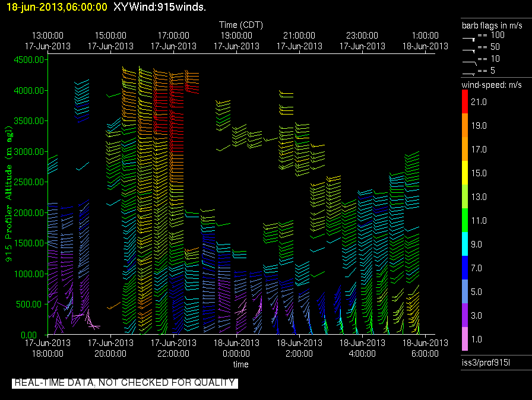Click the '18-Jun-2013 2:00:00' bottom axis label
This screenshot has height=400, width=532.
click(299, 348)
